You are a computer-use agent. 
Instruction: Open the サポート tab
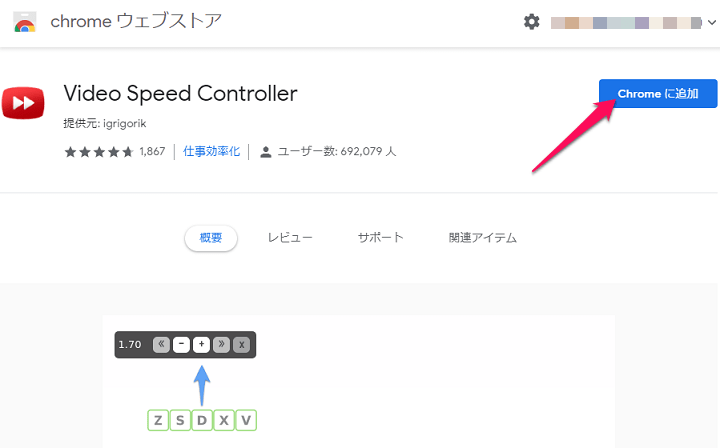click(381, 238)
